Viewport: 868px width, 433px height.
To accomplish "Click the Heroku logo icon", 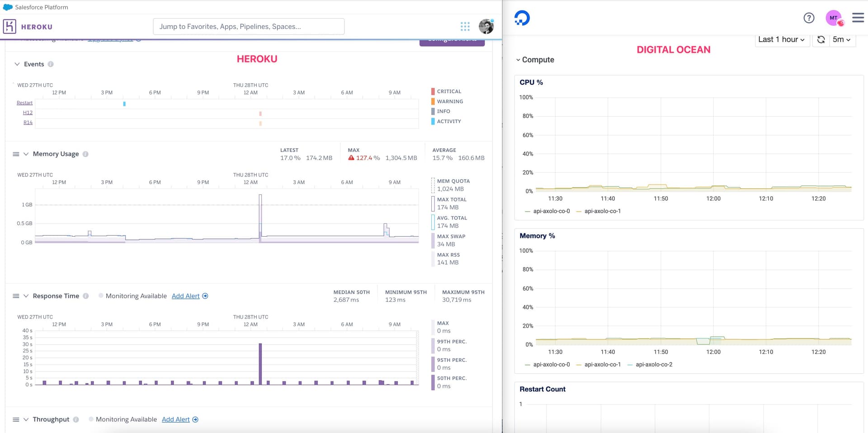I will pos(9,26).
